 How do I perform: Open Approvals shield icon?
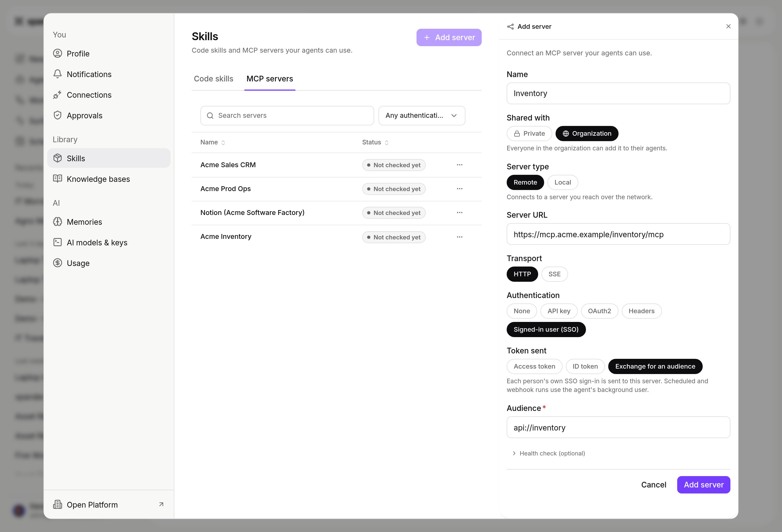[x=58, y=115]
